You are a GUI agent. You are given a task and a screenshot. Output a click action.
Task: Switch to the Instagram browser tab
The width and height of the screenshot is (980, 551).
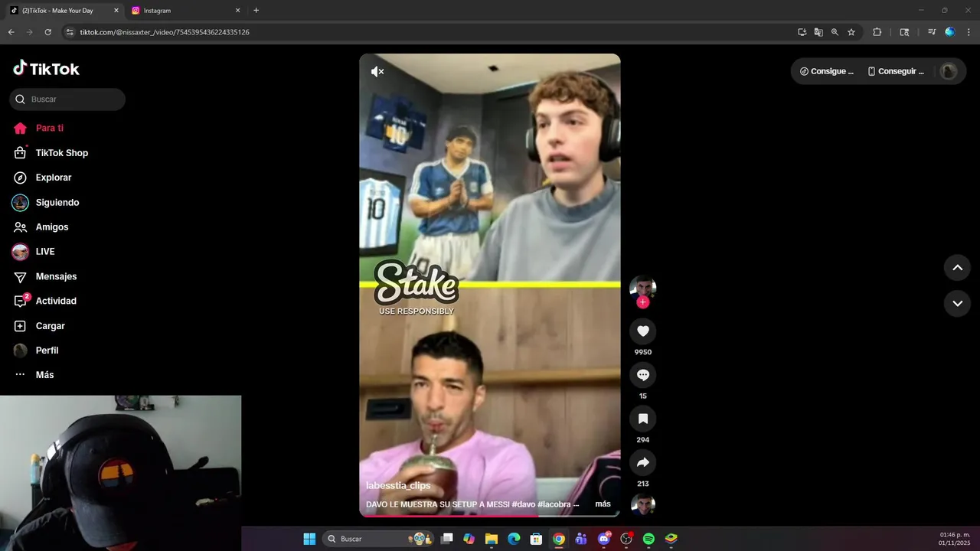(x=184, y=11)
